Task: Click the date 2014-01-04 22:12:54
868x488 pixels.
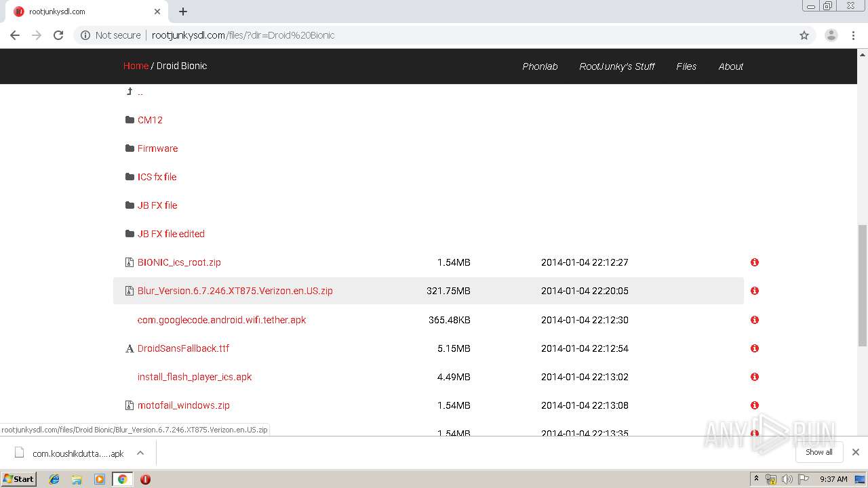Action: point(585,348)
